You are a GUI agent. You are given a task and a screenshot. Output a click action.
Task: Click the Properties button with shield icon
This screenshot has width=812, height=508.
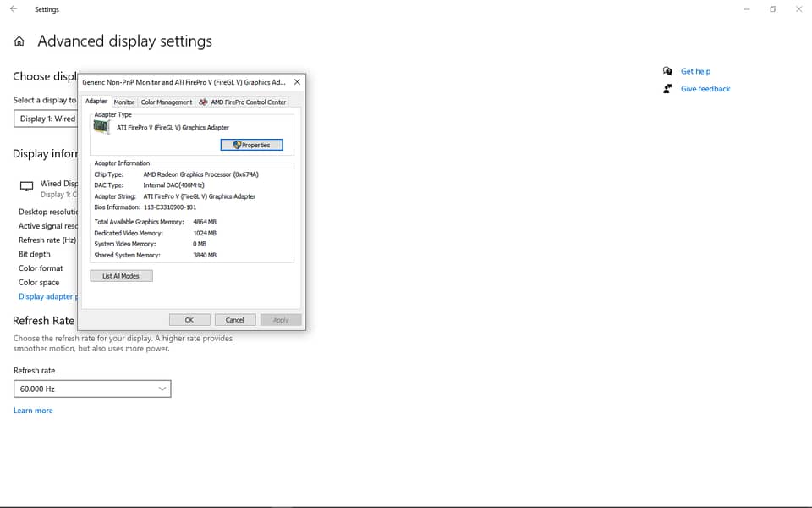coord(251,145)
